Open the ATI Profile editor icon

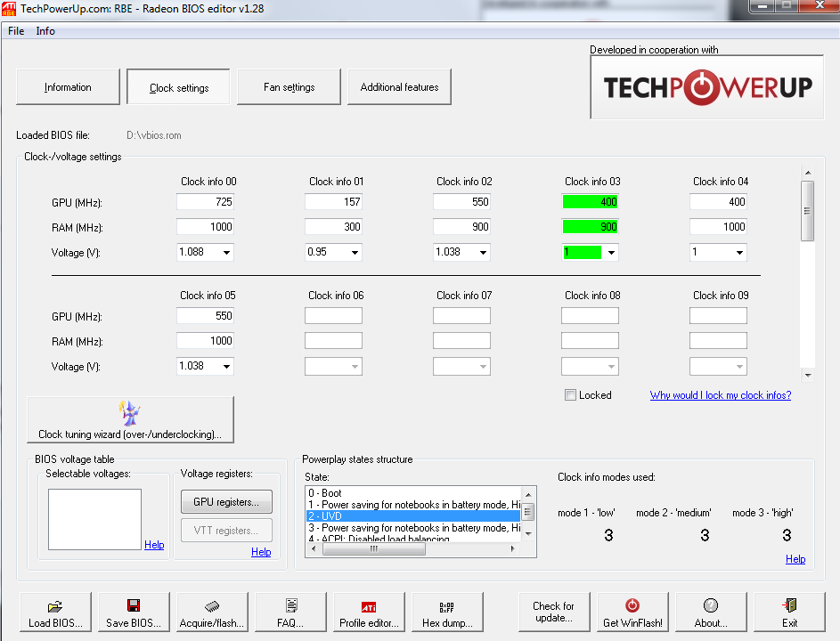369,606
